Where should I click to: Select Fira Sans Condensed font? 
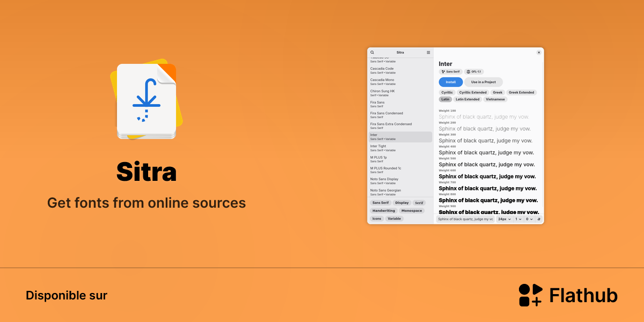400,115
